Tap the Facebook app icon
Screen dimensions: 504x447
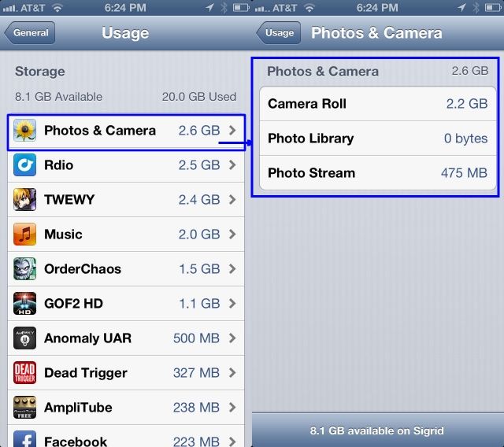[x=24, y=439]
